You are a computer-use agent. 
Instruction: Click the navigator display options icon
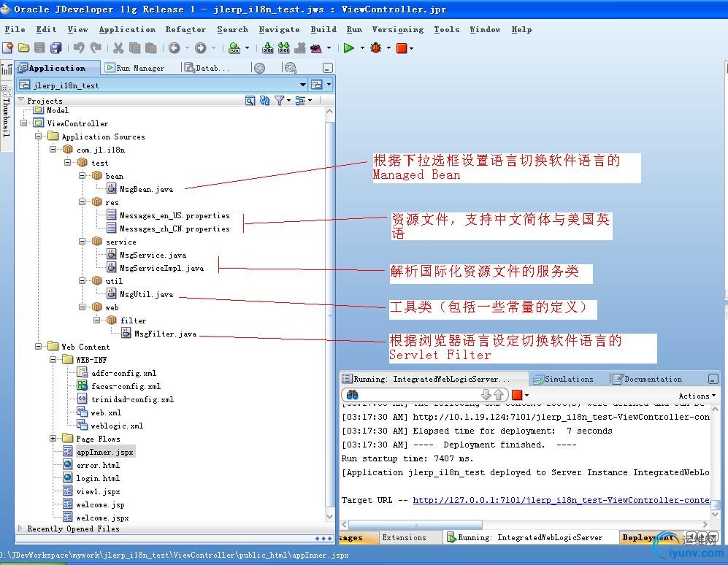[300, 101]
